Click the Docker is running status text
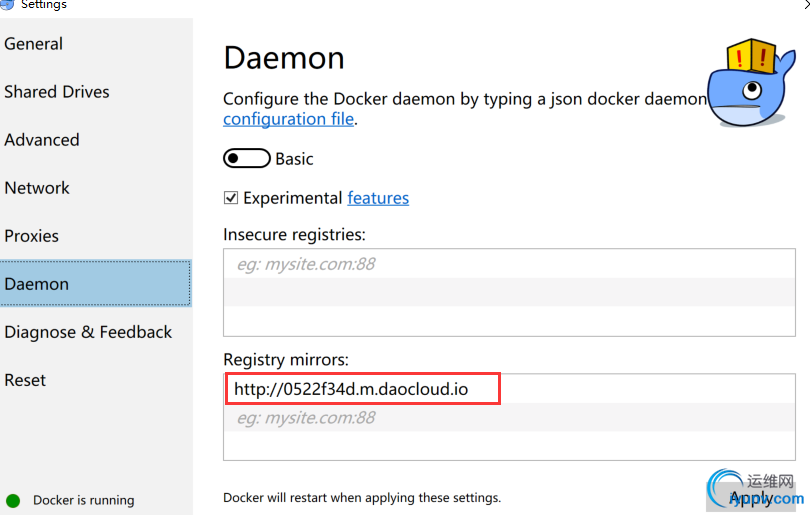The width and height of the screenshot is (810, 515). pos(84,500)
